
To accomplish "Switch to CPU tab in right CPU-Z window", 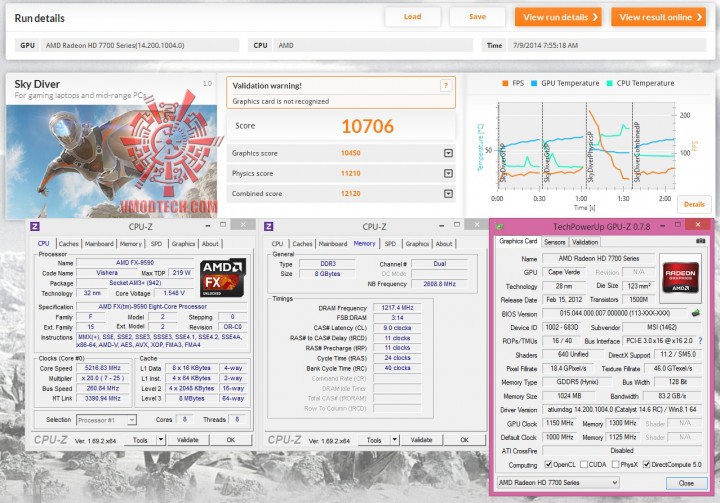I will pos(277,243).
